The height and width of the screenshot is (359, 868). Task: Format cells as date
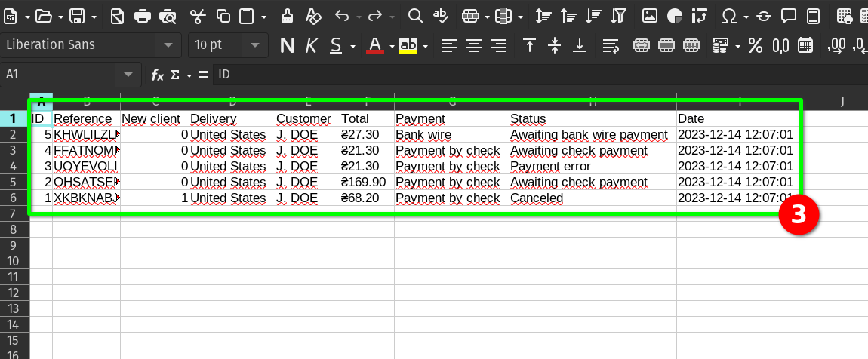pos(805,45)
